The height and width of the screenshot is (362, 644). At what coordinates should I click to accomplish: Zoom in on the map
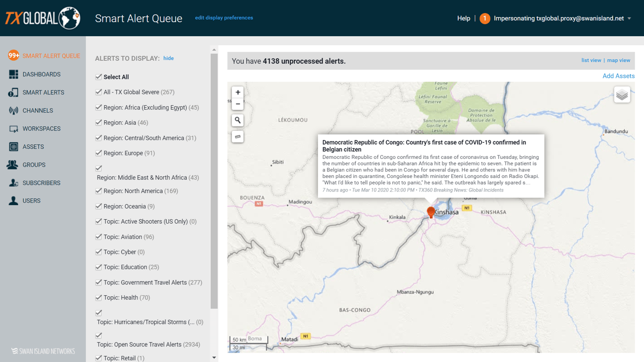(x=238, y=93)
